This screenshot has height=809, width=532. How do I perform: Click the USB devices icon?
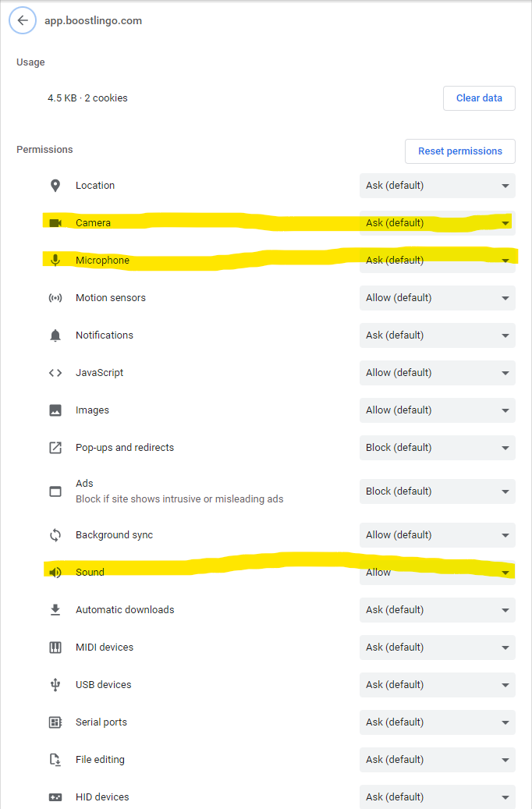click(55, 685)
